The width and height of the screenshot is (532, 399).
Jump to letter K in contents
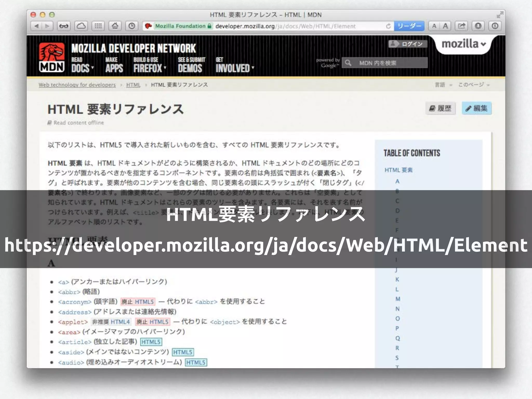pos(397,279)
